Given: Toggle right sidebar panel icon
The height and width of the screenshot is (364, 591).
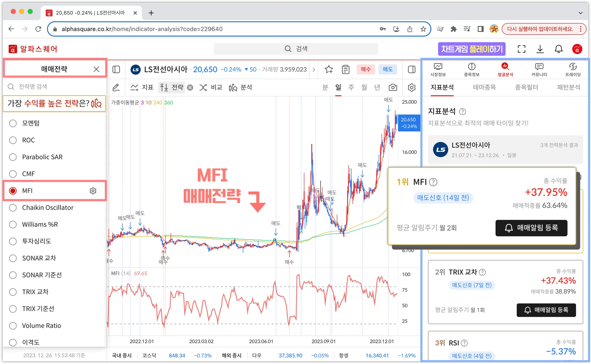Looking at the screenshot, I should pyautogui.click(x=412, y=69).
